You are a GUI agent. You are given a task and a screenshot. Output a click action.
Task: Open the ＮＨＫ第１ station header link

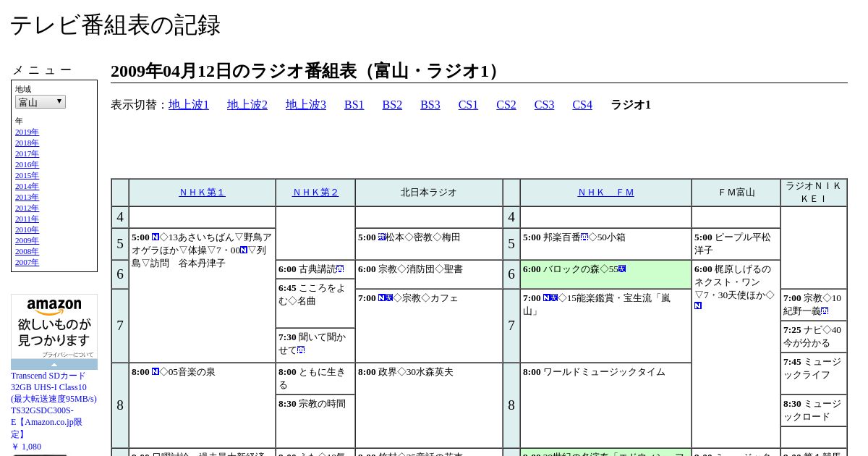click(x=203, y=193)
